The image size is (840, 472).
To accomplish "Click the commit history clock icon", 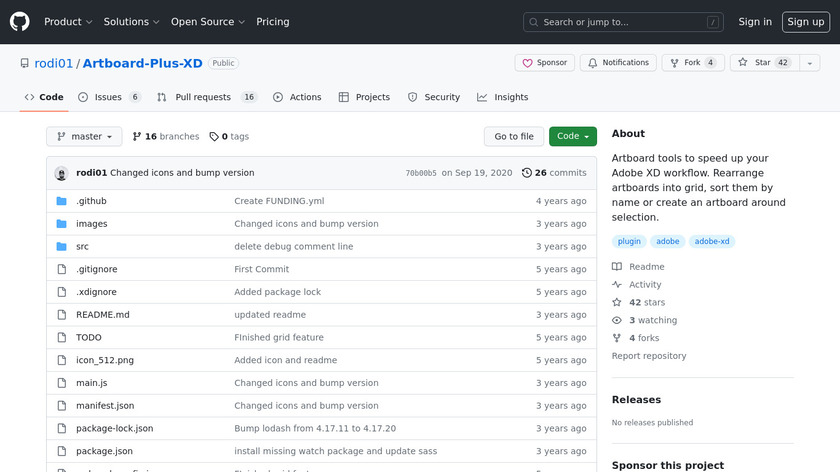I will tap(526, 173).
